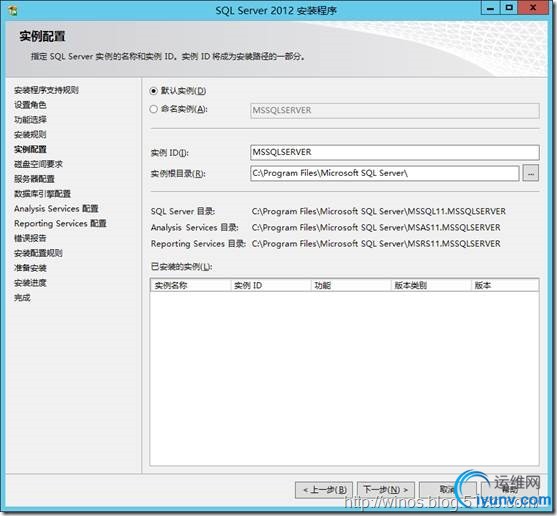Click the MSAS11.MSSQLSERVER directory path text

point(376,228)
